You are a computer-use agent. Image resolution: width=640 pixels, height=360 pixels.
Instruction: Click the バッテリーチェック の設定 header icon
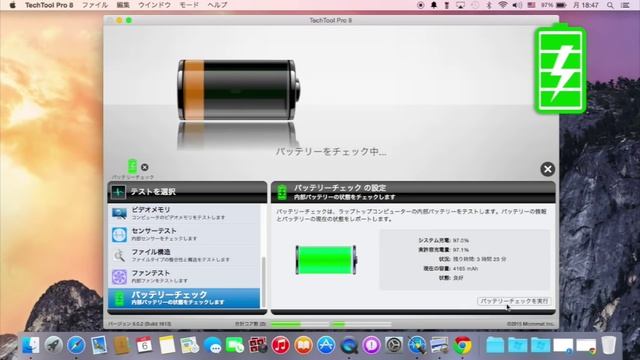(282, 192)
